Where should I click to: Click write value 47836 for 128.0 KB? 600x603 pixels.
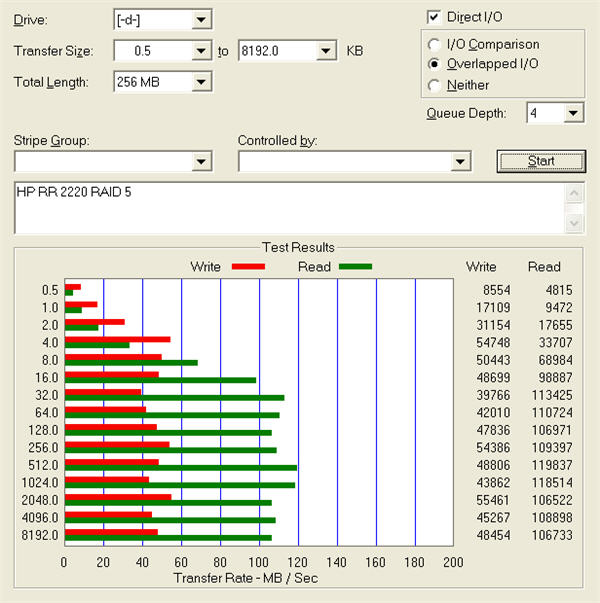click(493, 430)
